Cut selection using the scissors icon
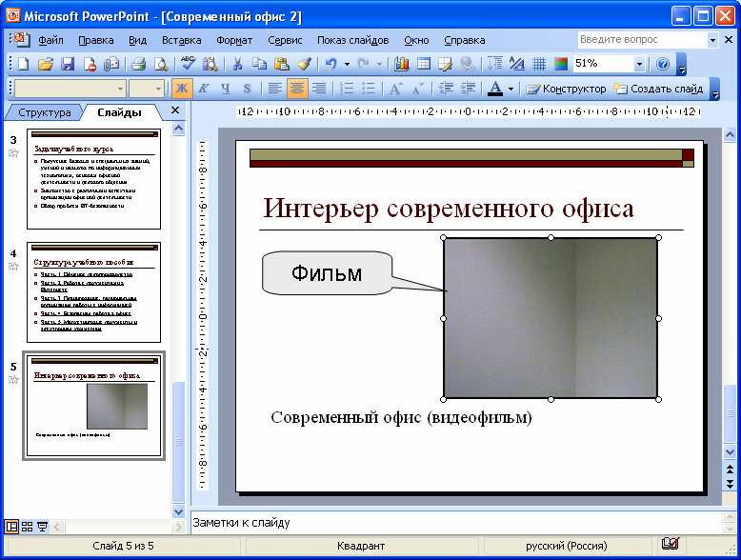 click(237, 64)
